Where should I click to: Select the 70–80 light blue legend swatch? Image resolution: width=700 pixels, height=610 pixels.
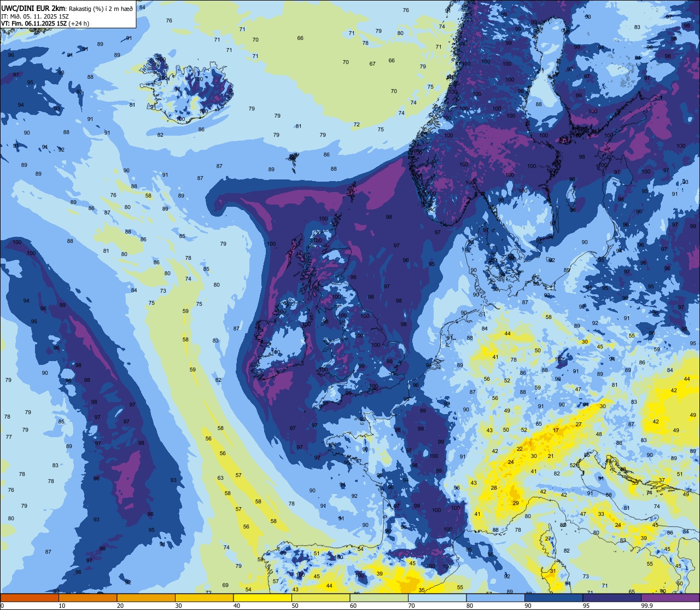point(437,597)
